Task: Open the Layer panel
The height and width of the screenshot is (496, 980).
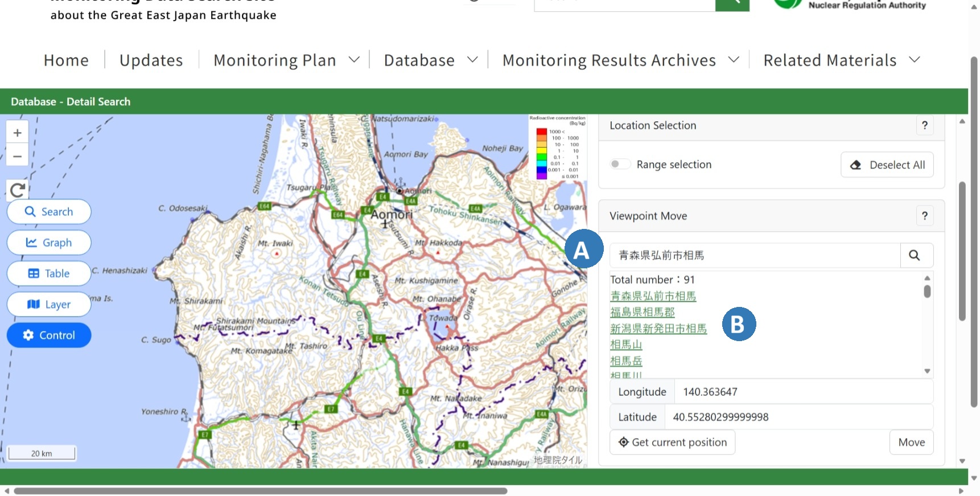Action: [49, 304]
